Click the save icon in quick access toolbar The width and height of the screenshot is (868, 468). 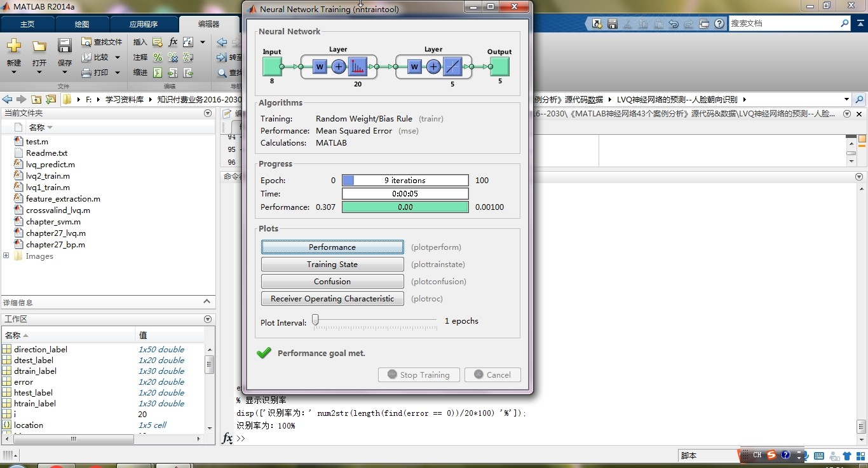[x=613, y=24]
